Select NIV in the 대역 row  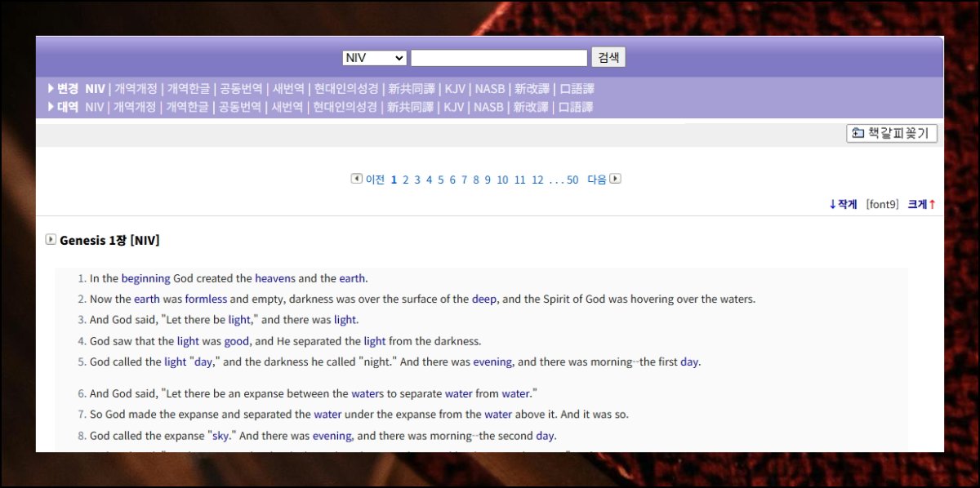[x=95, y=107]
